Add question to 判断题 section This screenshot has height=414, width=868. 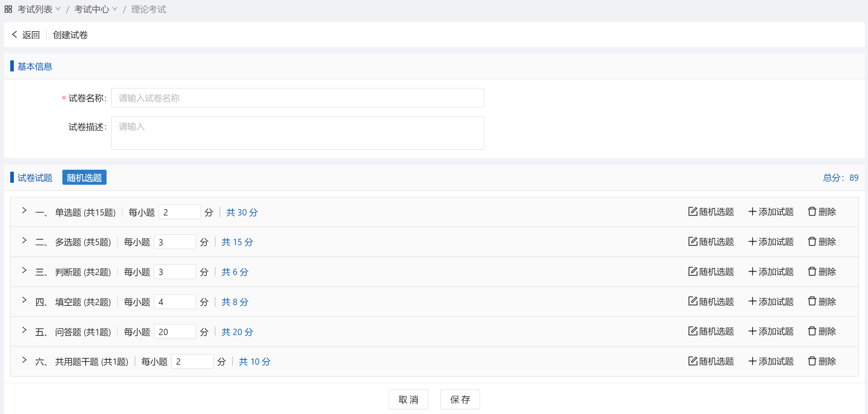click(771, 272)
